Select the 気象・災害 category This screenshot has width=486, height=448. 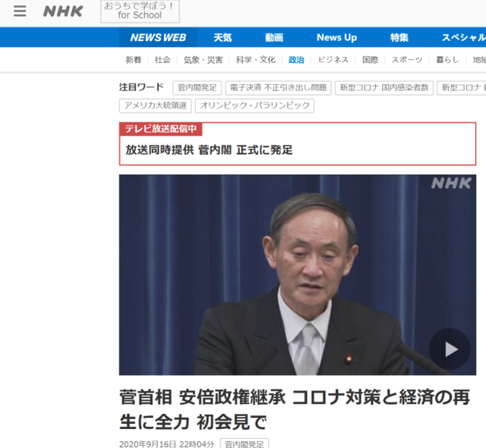203,59
